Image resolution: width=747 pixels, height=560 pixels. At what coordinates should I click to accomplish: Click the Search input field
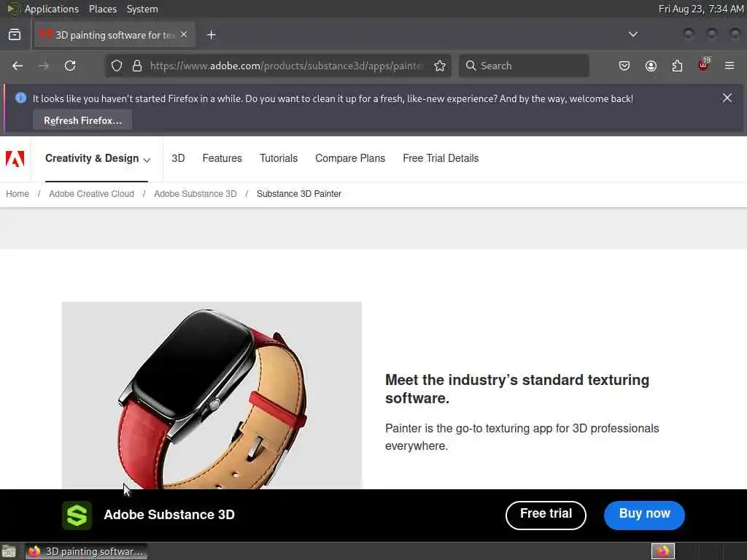531,66
